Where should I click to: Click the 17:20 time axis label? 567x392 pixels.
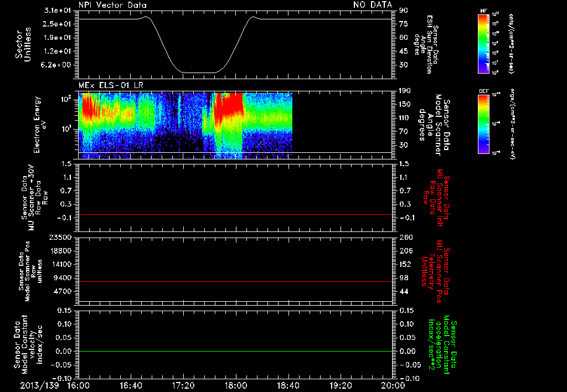click(x=183, y=385)
